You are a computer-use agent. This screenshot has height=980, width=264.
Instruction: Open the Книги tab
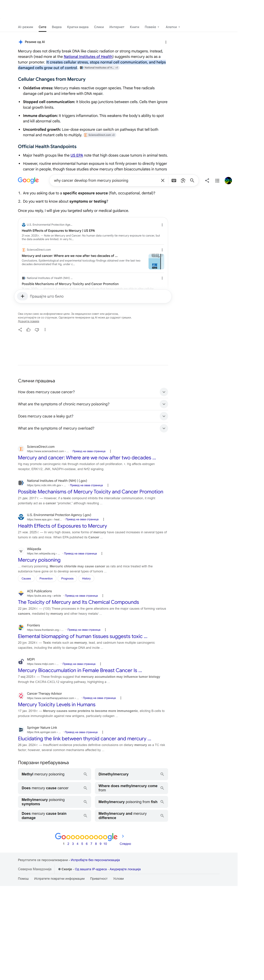[x=134, y=27]
